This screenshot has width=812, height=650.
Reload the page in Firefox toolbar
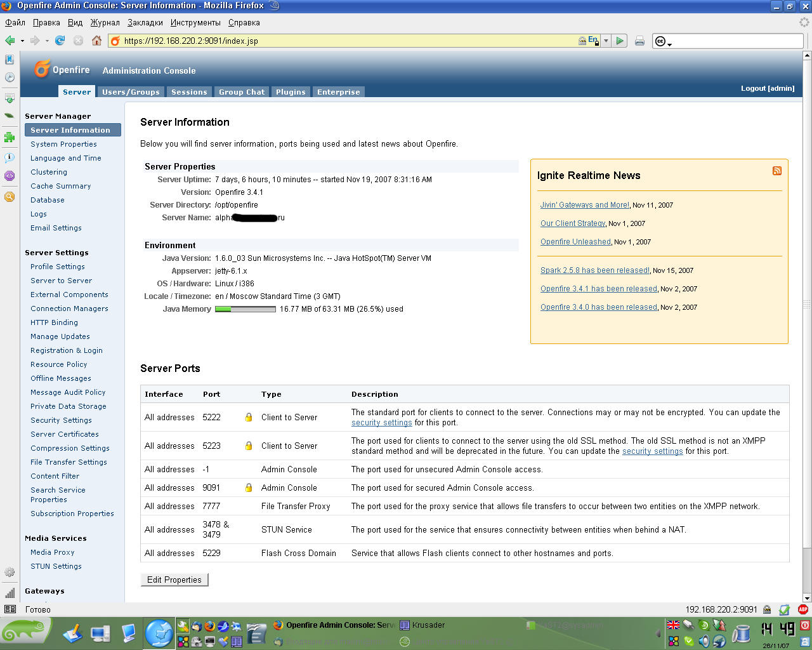[x=60, y=41]
